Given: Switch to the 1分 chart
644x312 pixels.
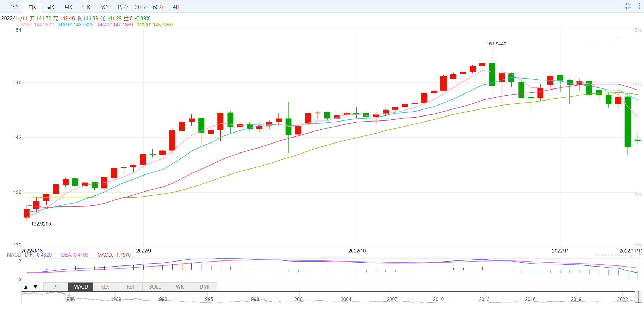Looking at the screenshot, I should pos(14,7).
